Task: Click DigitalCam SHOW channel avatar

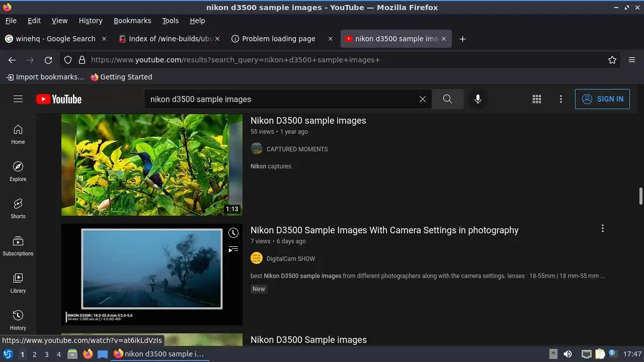Action: coord(257,258)
